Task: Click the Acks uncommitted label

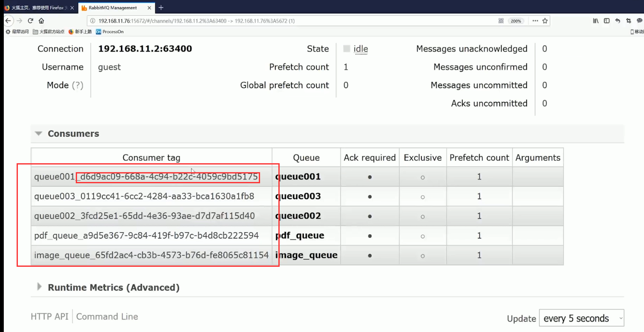Action: [489, 104]
